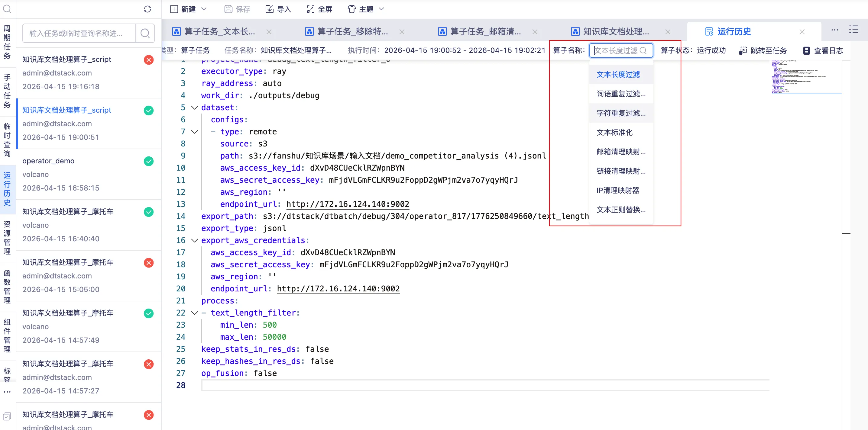Select IP清理映射器 from the operator list
The height and width of the screenshot is (430, 868).
click(x=621, y=191)
